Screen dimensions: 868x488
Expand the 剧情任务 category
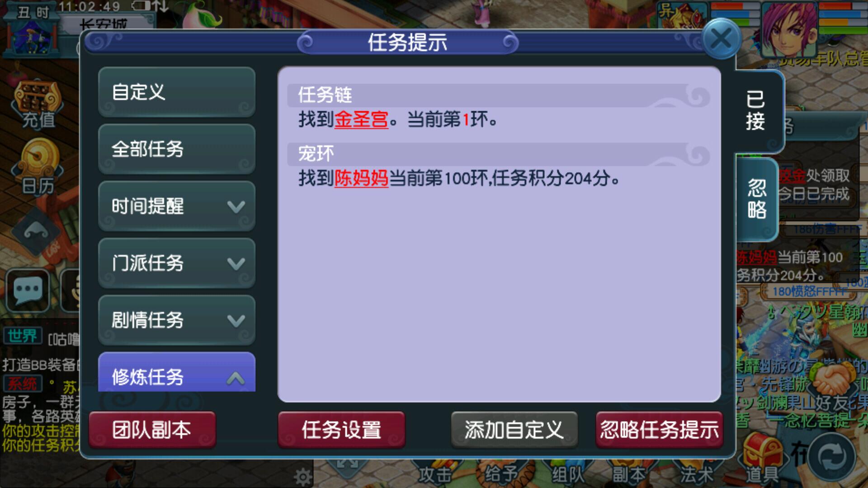click(x=177, y=320)
